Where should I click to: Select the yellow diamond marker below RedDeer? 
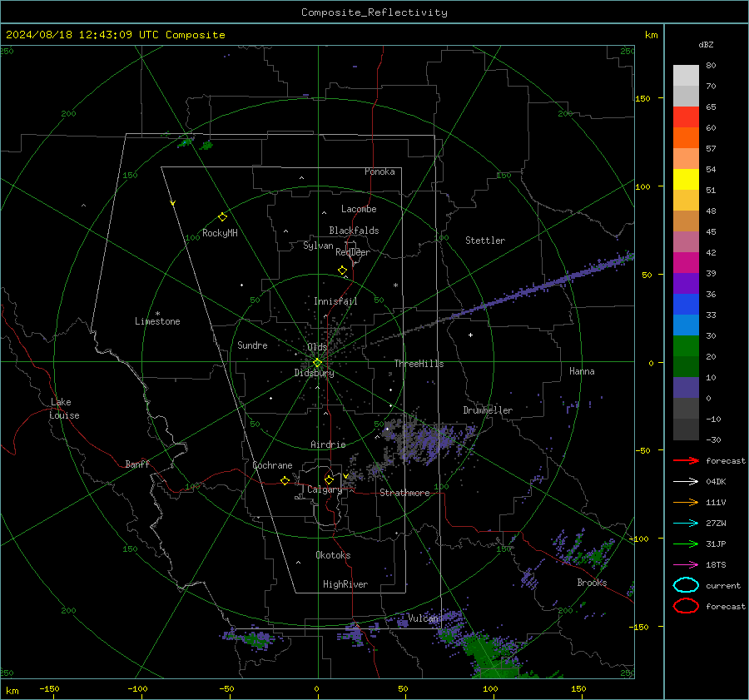[x=342, y=271]
